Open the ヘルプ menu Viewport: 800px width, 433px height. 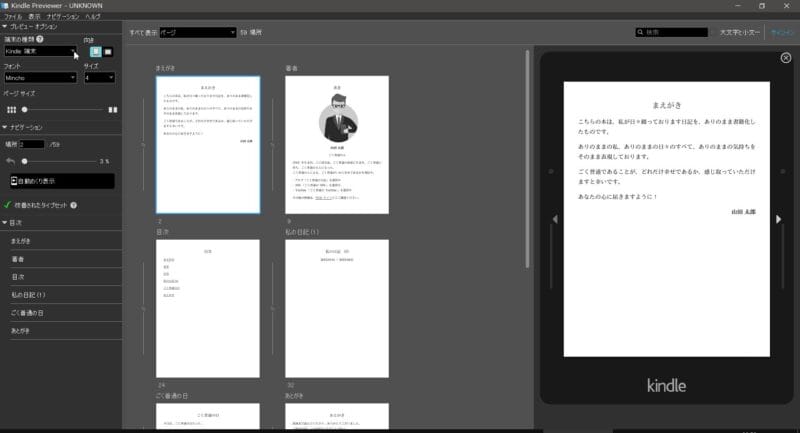[93, 17]
